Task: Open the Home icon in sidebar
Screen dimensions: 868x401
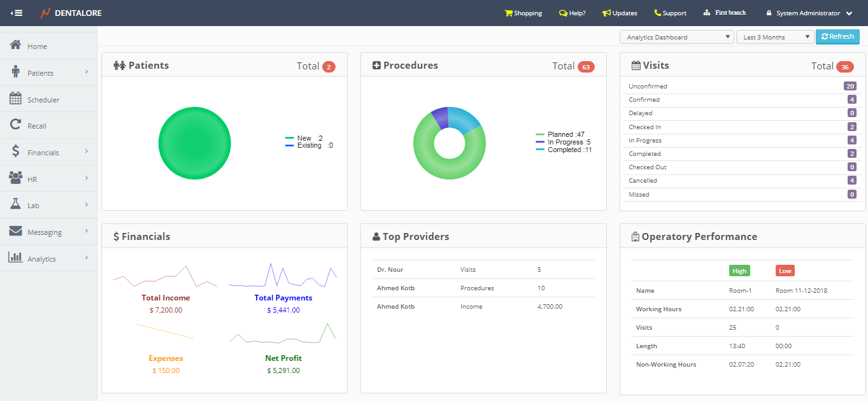Action: tap(16, 46)
